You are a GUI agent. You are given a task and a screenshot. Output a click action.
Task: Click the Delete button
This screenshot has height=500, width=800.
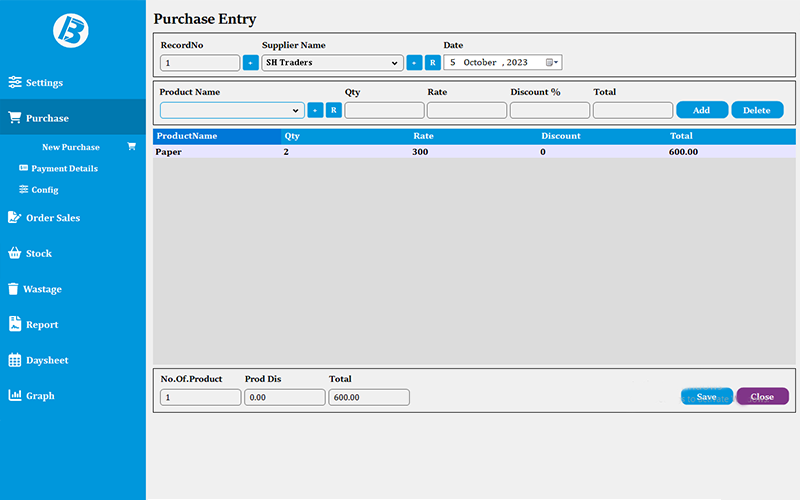757,110
